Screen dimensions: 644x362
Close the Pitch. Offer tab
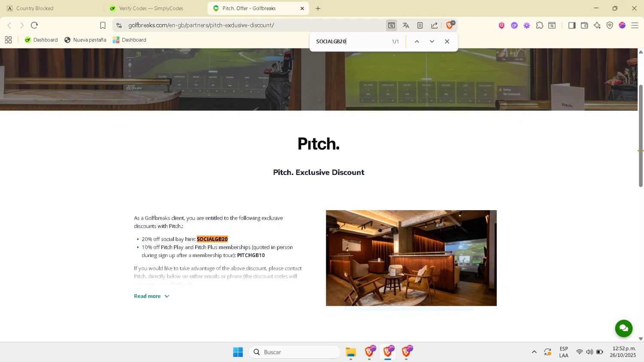point(302,8)
